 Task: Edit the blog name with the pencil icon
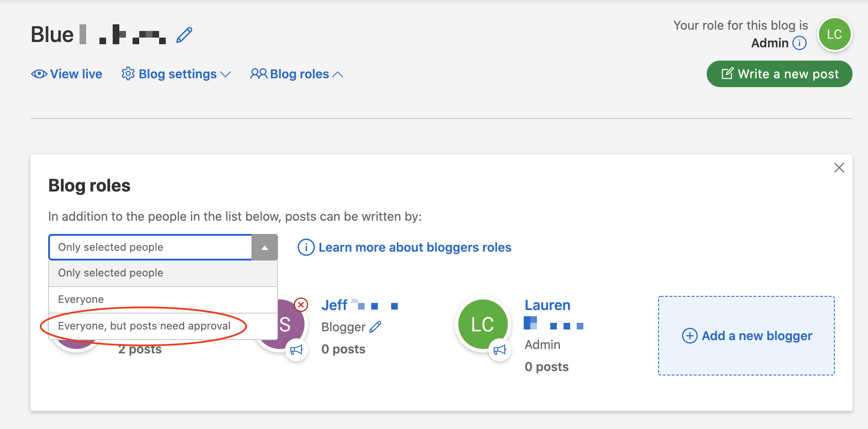pos(184,34)
